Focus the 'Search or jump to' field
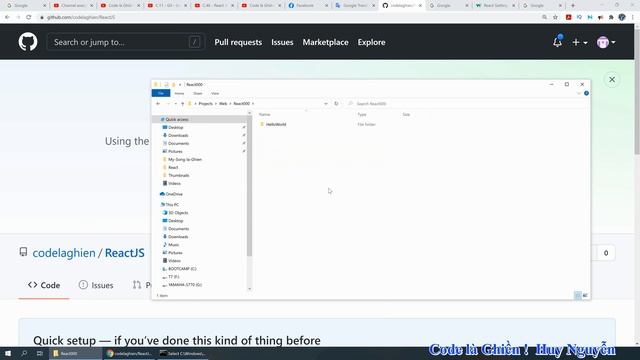Image resolution: width=640 pixels, height=360 pixels. (126, 42)
